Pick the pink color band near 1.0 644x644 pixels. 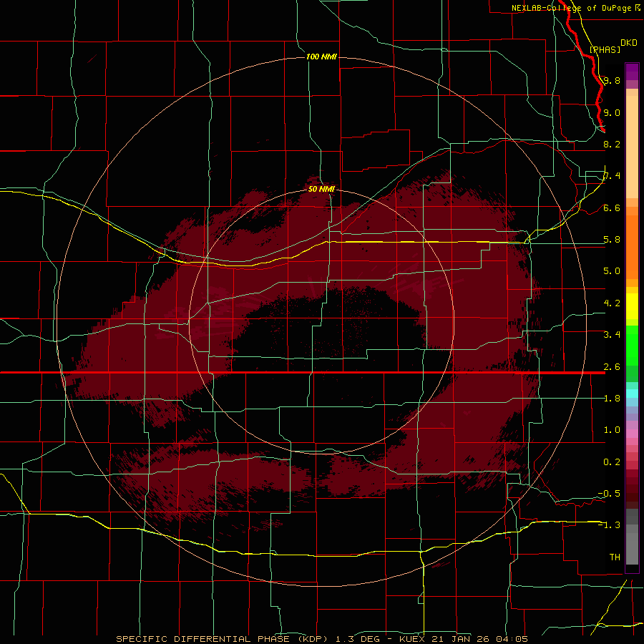coord(632,434)
